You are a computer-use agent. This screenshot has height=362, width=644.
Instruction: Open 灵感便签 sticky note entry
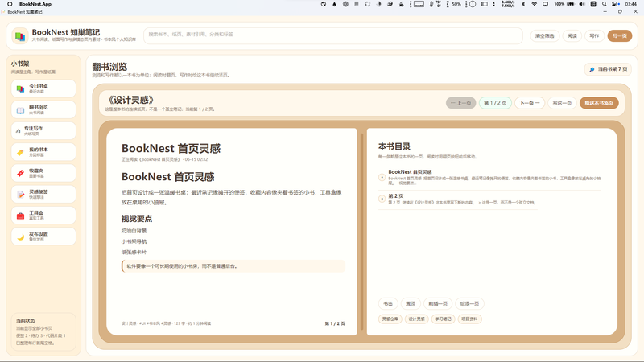click(x=43, y=194)
